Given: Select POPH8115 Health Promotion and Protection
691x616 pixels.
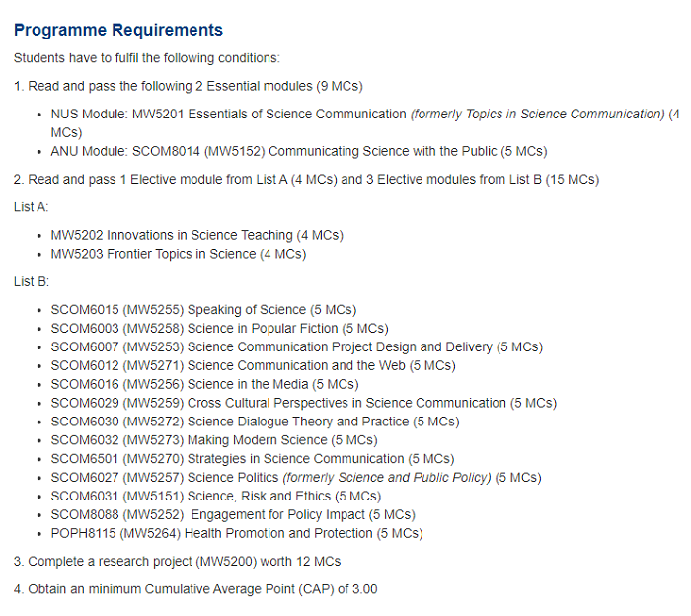Looking at the screenshot, I should [236, 533].
